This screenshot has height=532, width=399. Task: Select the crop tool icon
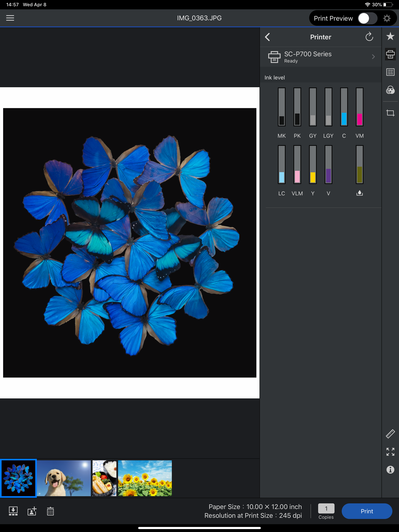coord(390,113)
